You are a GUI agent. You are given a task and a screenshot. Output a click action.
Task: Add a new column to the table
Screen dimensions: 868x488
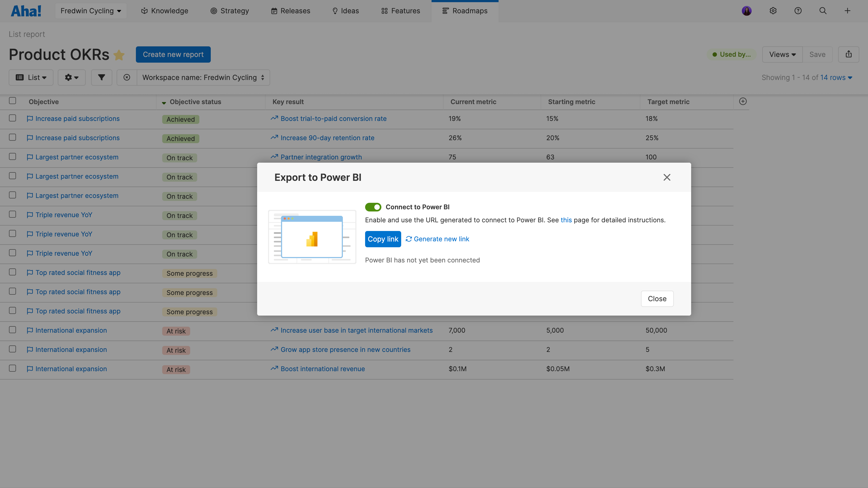tap(743, 101)
